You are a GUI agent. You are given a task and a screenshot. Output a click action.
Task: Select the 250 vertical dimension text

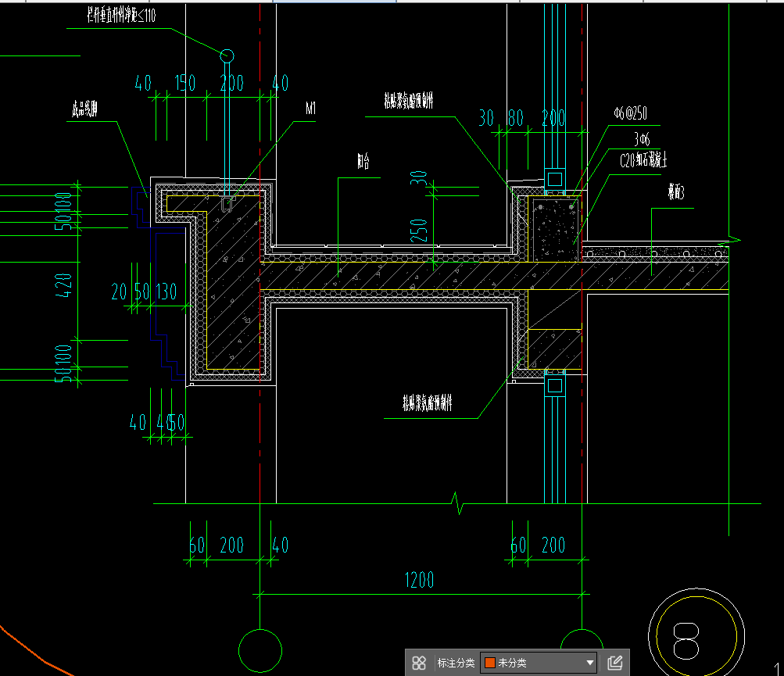coord(419,231)
